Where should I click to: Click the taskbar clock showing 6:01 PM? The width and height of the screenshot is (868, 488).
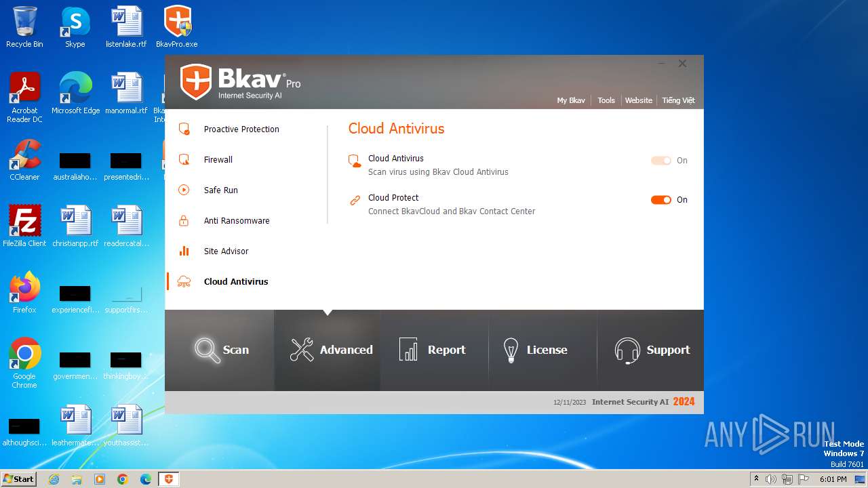pos(833,479)
